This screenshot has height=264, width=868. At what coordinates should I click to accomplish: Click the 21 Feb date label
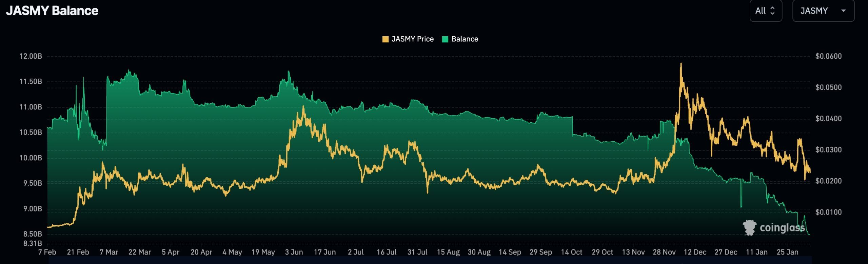(78, 252)
